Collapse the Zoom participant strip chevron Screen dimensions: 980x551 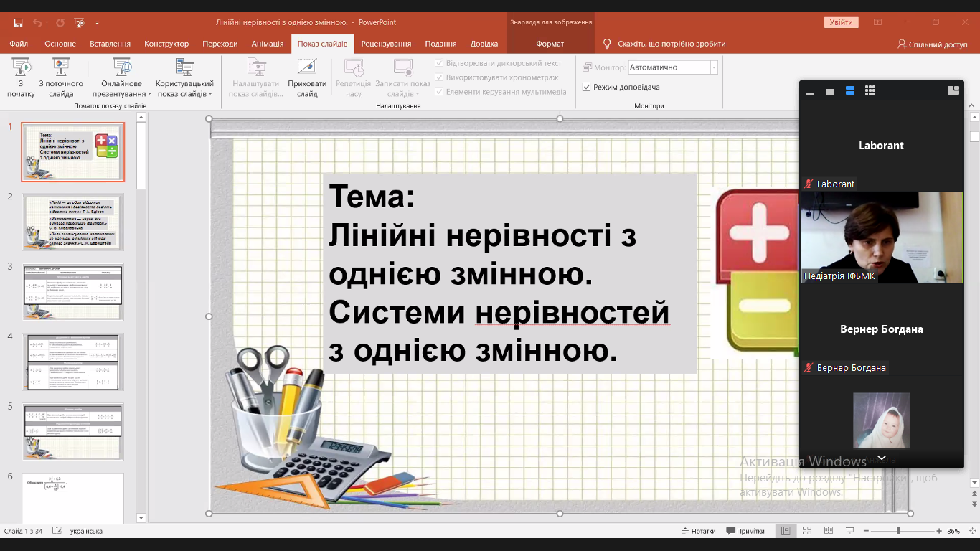[x=880, y=457]
